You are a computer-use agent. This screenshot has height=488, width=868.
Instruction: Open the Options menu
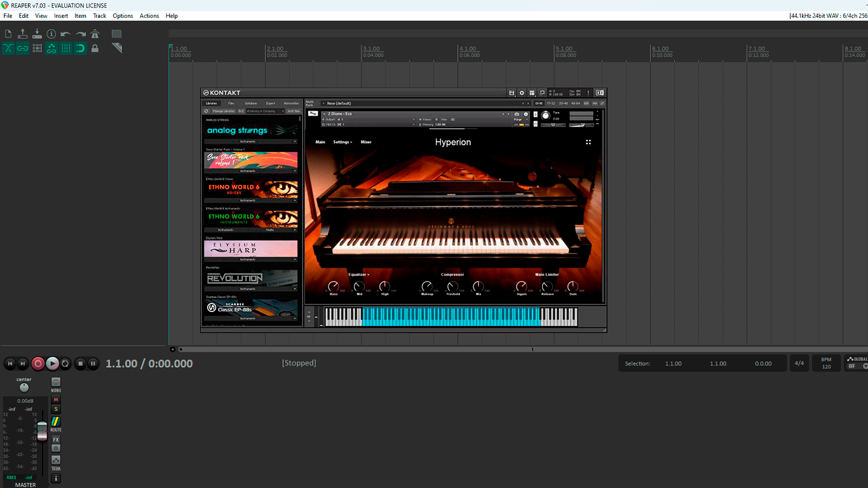point(123,16)
